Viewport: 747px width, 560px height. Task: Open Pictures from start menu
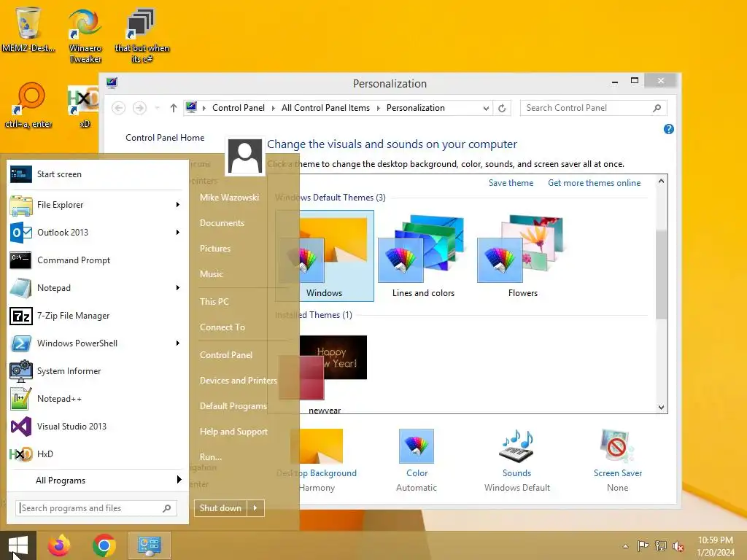(215, 249)
